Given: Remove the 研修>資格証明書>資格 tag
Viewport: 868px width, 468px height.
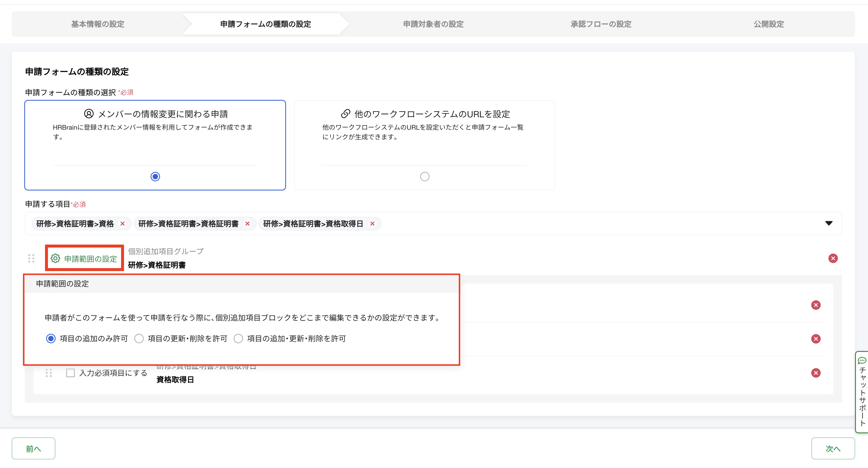Looking at the screenshot, I should [x=123, y=223].
